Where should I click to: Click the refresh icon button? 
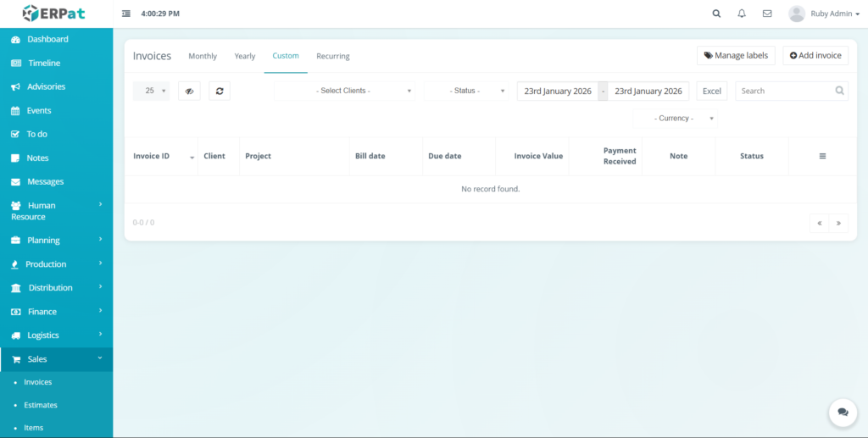[x=220, y=91]
